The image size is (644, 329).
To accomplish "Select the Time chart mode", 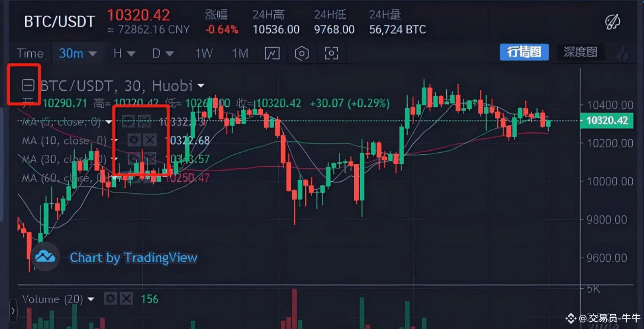I will point(30,53).
